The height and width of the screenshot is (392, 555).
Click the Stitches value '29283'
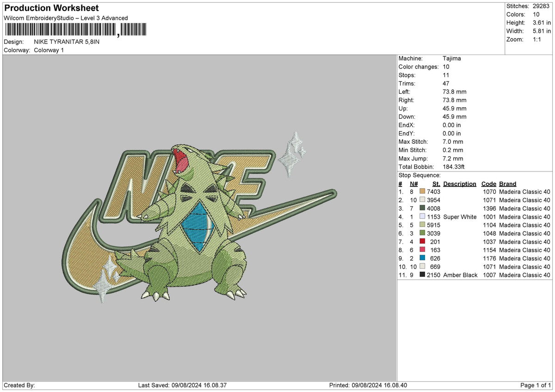[542, 6]
